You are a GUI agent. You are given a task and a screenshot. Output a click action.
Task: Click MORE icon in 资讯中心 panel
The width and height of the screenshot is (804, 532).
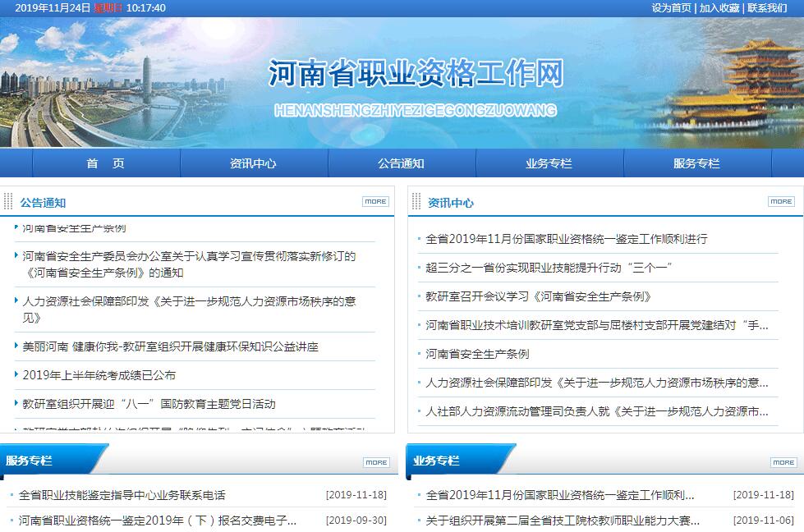tap(781, 201)
